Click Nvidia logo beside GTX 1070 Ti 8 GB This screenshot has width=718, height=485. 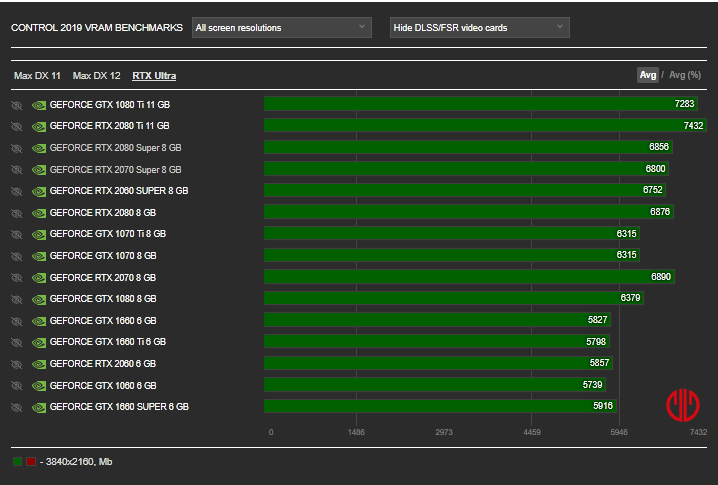click(x=39, y=235)
